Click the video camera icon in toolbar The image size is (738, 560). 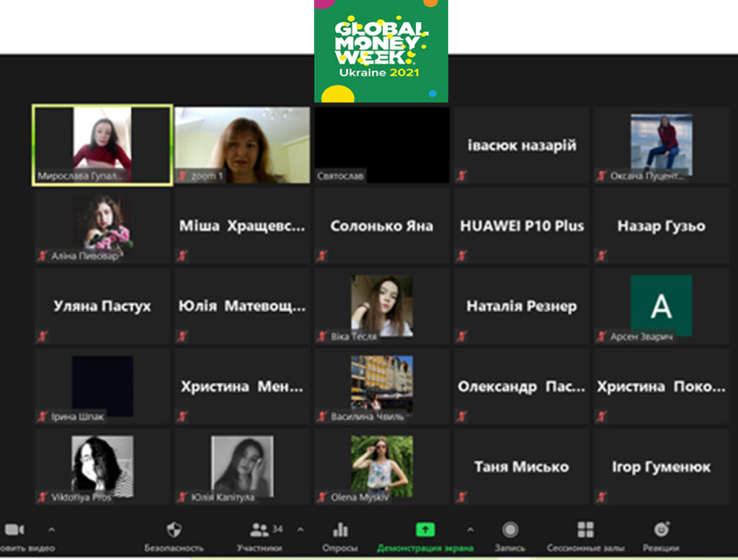(x=14, y=530)
